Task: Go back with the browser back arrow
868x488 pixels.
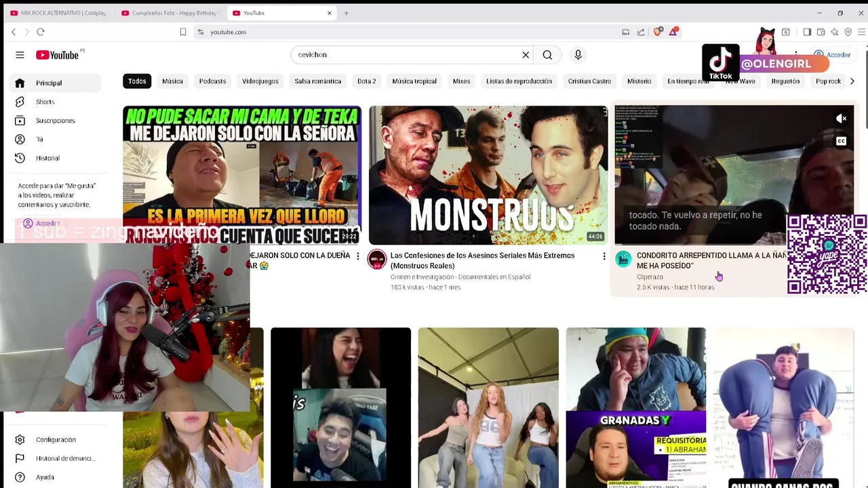Action: (14, 32)
